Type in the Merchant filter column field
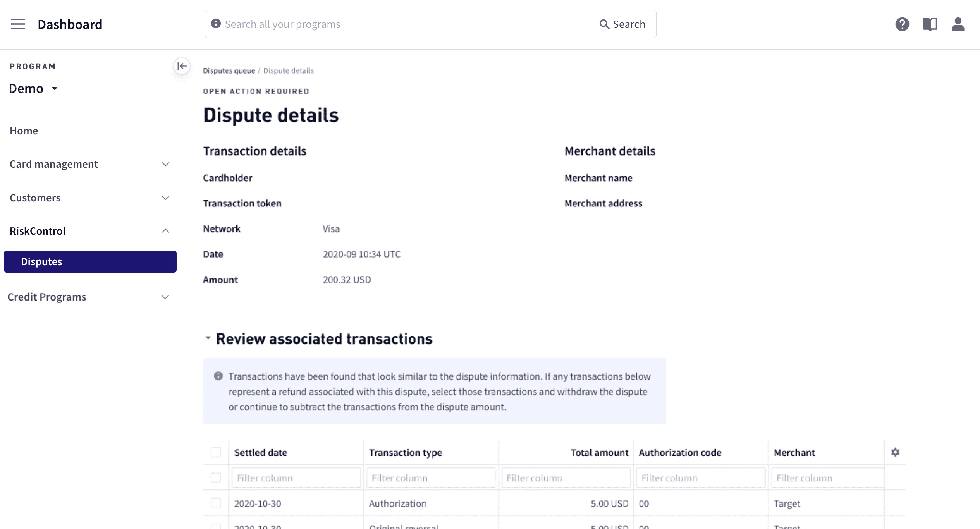Screen dimensions: 980x529 [x=827, y=477]
